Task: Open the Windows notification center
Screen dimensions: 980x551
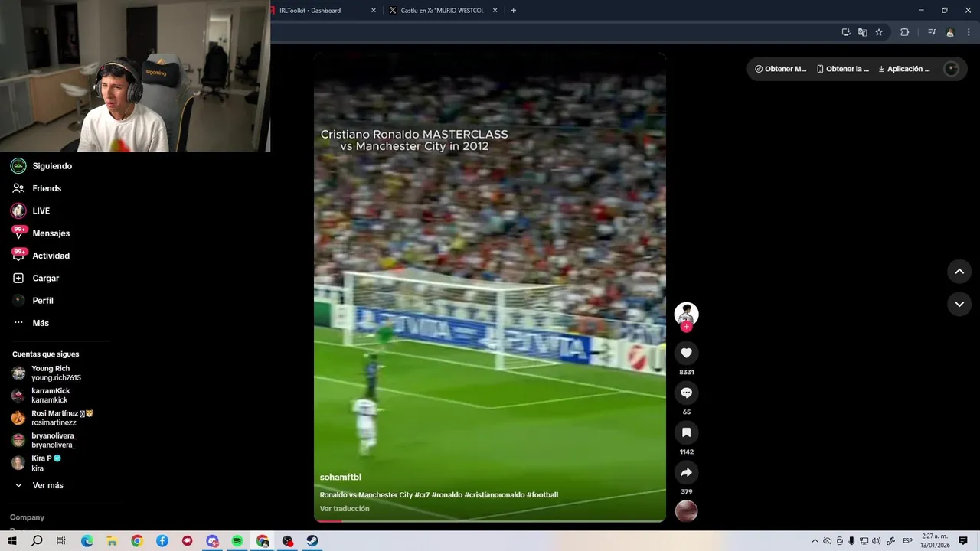Action: click(x=963, y=541)
